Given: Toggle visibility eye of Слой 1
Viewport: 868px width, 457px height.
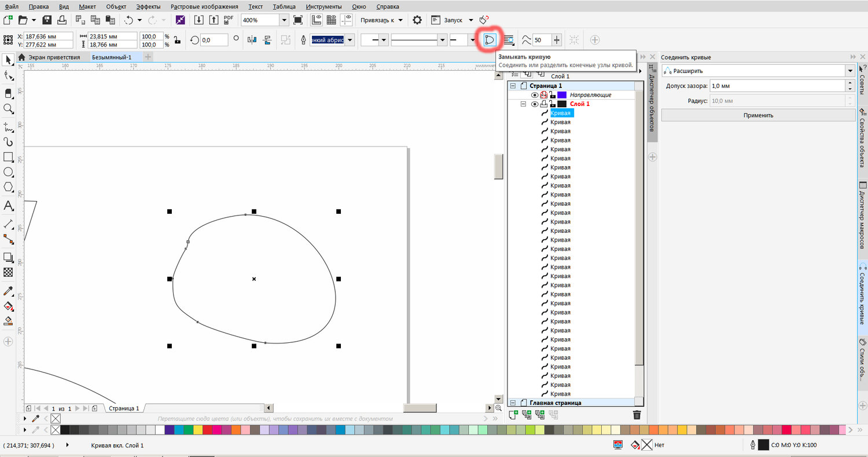Looking at the screenshot, I should pyautogui.click(x=535, y=104).
